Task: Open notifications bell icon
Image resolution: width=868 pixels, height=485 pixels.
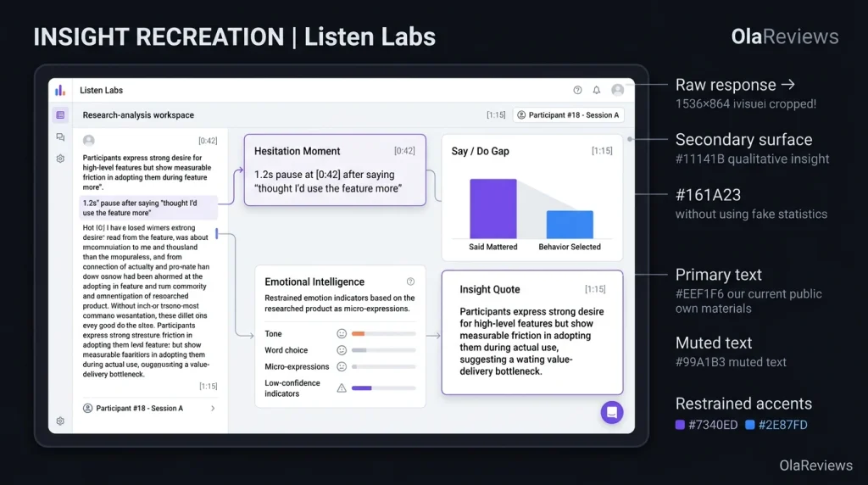Action: tap(596, 90)
